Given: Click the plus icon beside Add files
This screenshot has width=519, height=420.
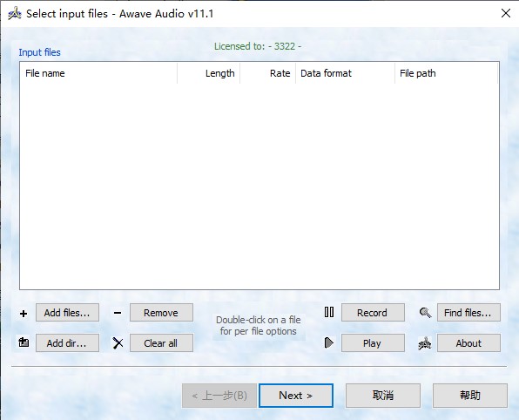Looking at the screenshot, I should point(24,314).
